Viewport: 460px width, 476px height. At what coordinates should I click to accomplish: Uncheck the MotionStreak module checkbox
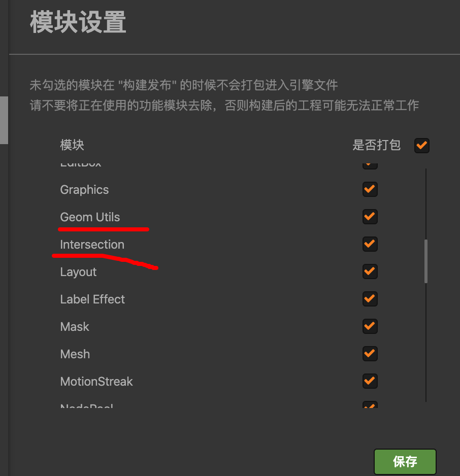click(x=370, y=381)
